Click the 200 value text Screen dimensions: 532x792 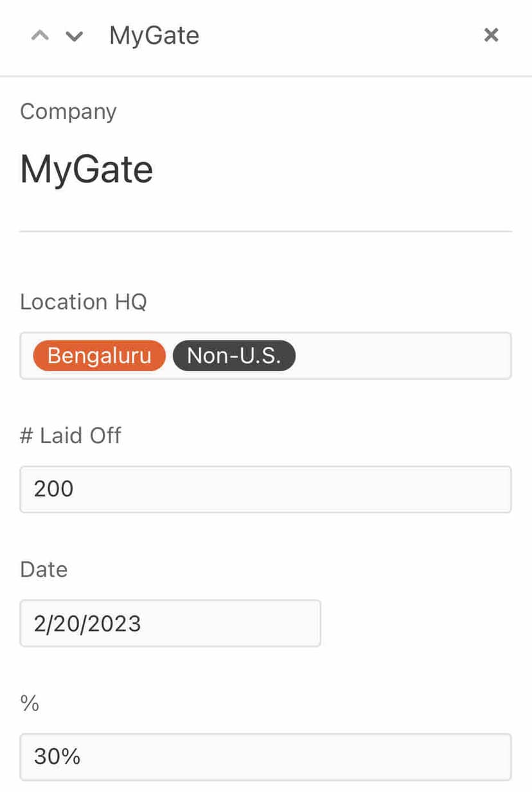[54, 489]
